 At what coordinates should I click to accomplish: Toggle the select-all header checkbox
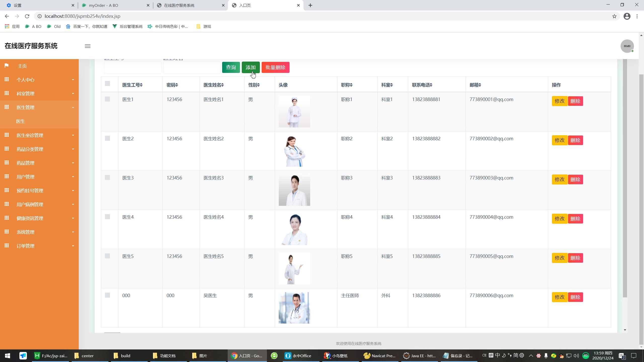coord(107,83)
